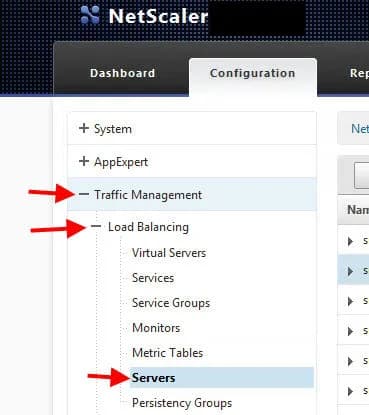Open the Service Groups item
369x415 pixels.
[171, 303]
